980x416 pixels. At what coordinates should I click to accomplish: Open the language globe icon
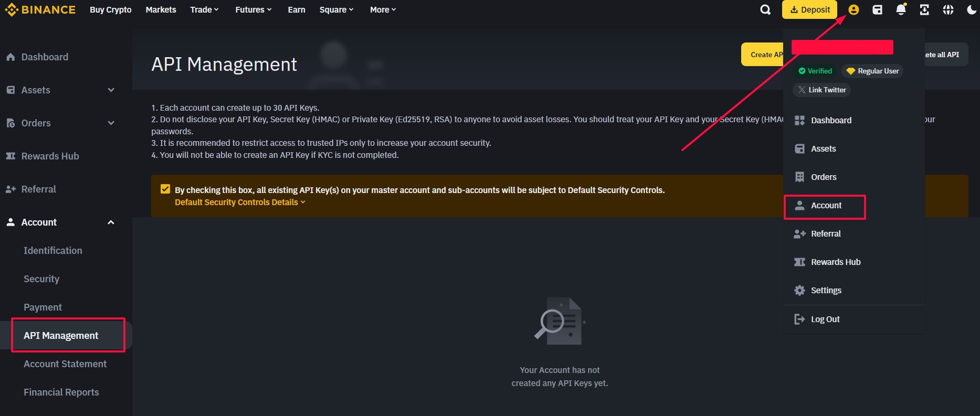948,9
